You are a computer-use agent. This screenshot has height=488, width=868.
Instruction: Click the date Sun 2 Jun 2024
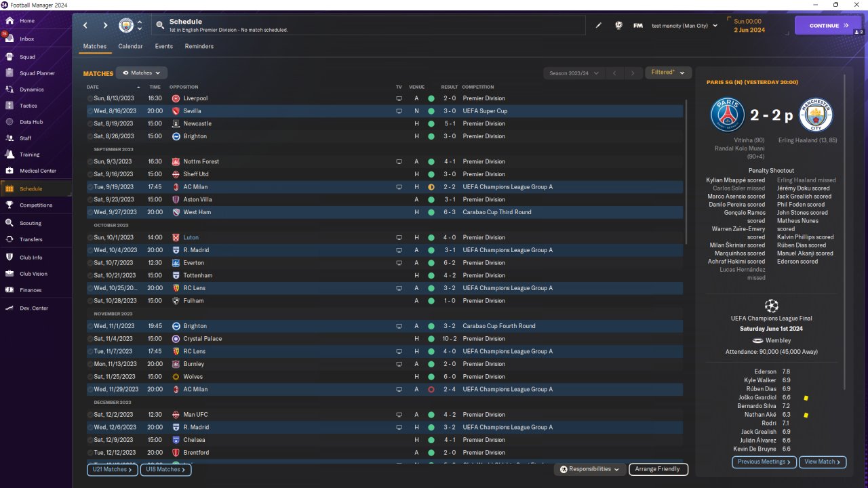(x=749, y=26)
